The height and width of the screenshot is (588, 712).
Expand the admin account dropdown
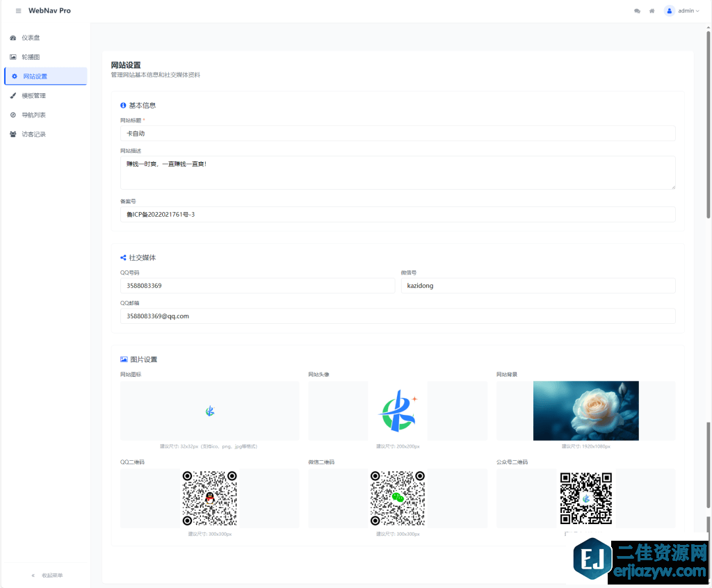[688, 11]
